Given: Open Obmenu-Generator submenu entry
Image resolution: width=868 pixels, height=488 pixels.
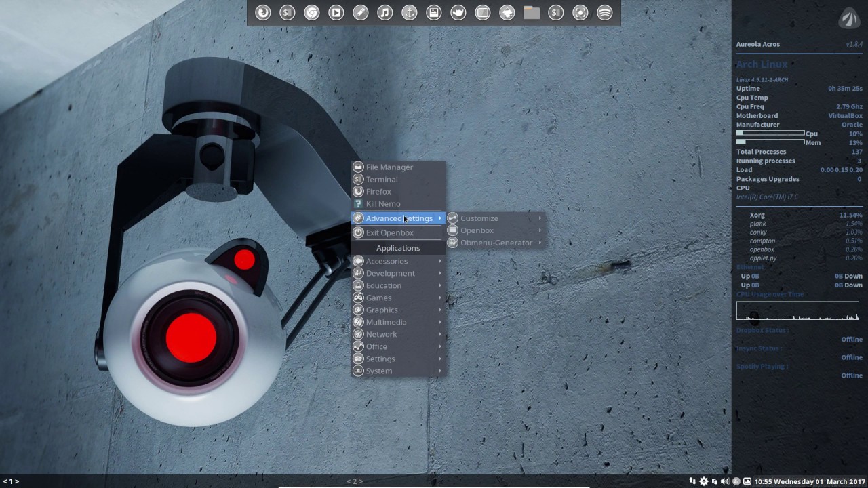Looking at the screenshot, I should coord(496,243).
